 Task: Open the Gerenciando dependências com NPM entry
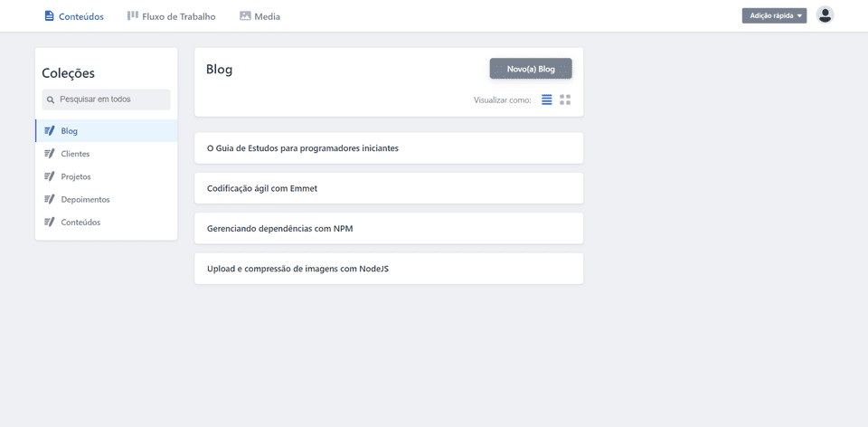coord(389,228)
